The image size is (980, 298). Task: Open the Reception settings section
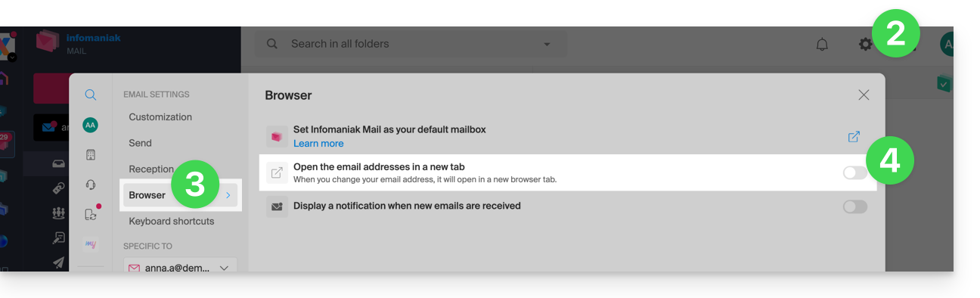point(151,169)
